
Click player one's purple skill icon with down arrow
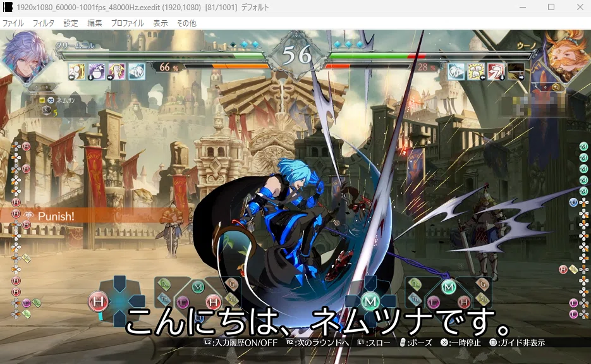tap(97, 71)
